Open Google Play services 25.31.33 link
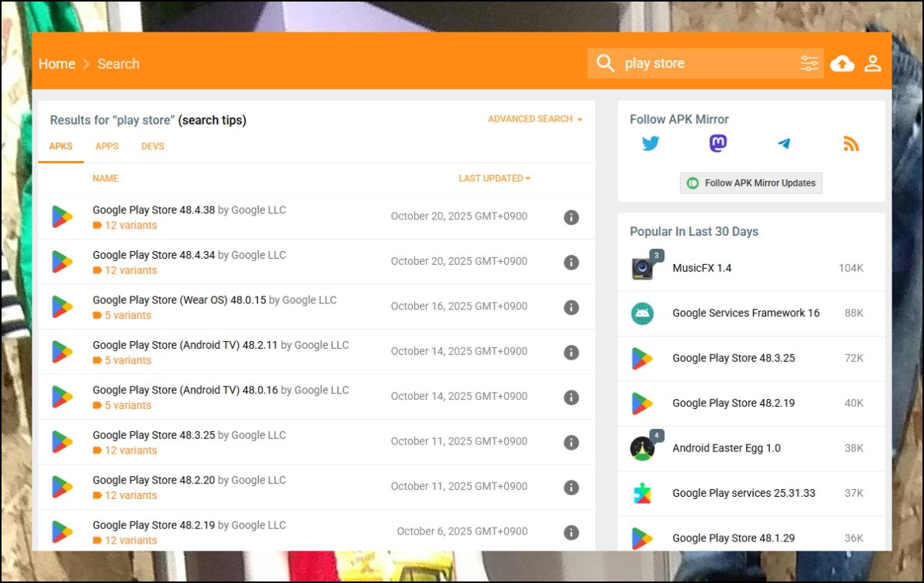The height and width of the screenshot is (583, 924). (744, 493)
